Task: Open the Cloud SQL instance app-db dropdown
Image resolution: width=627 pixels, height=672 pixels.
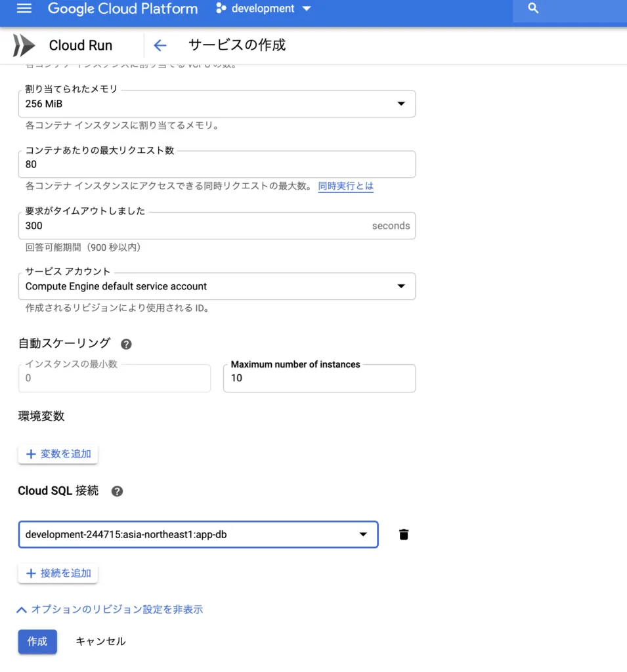Action: tap(198, 534)
